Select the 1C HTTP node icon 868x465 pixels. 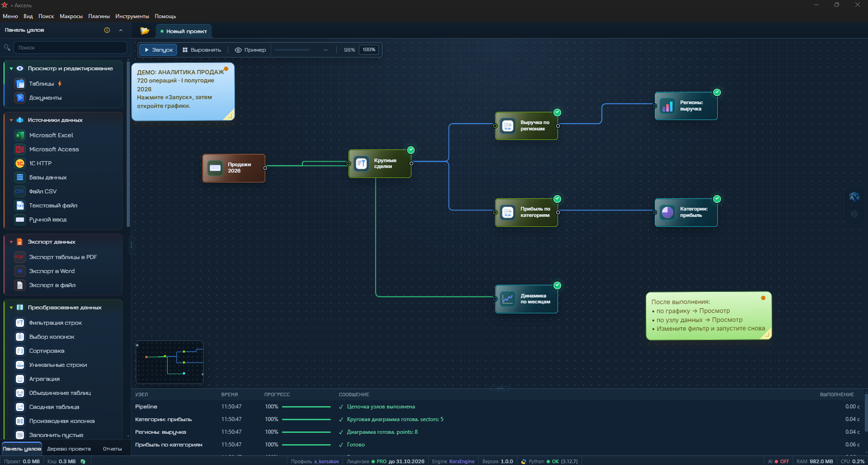(x=20, y=163)
